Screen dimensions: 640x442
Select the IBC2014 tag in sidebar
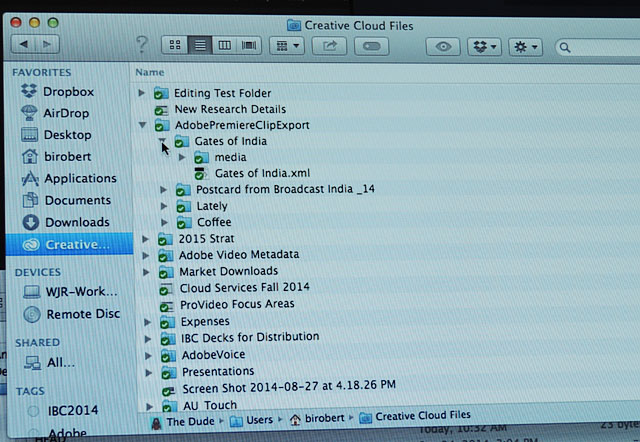click(x=62, y=410)
